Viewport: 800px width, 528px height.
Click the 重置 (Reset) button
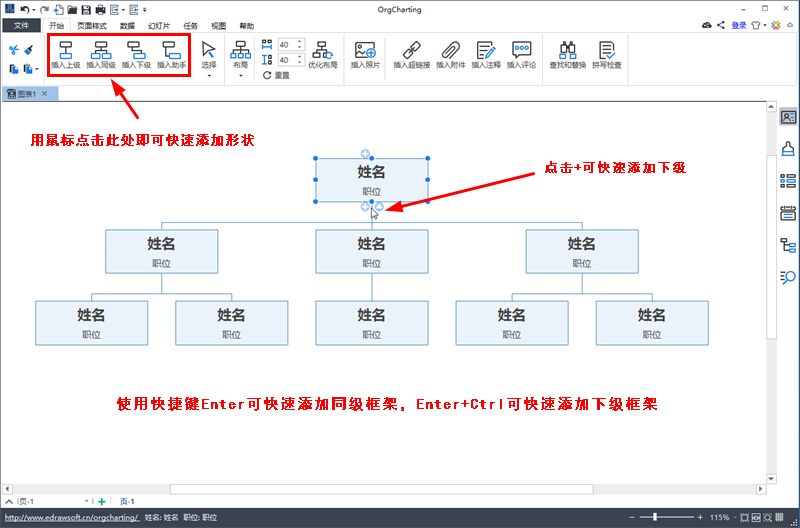click(276, 76)
